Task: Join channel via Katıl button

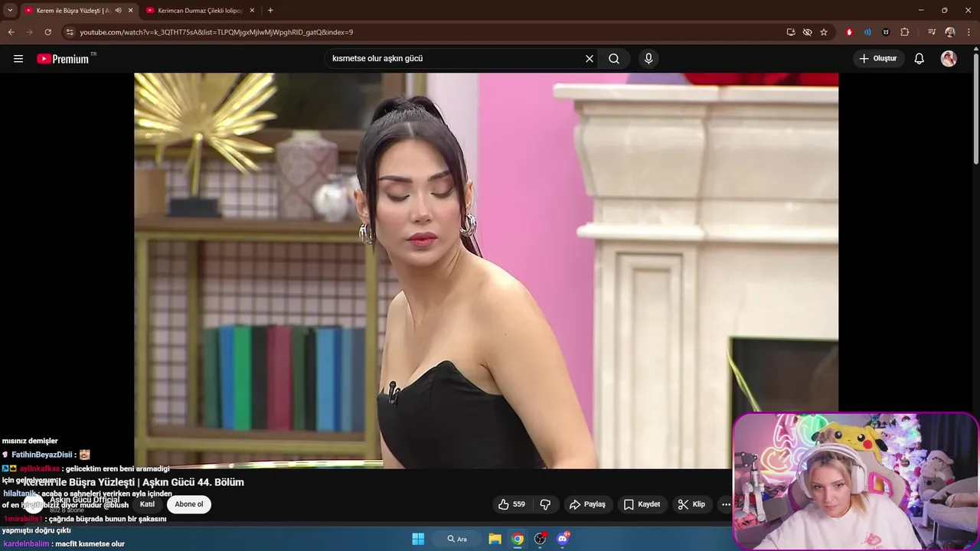Action: click(147, 504)
